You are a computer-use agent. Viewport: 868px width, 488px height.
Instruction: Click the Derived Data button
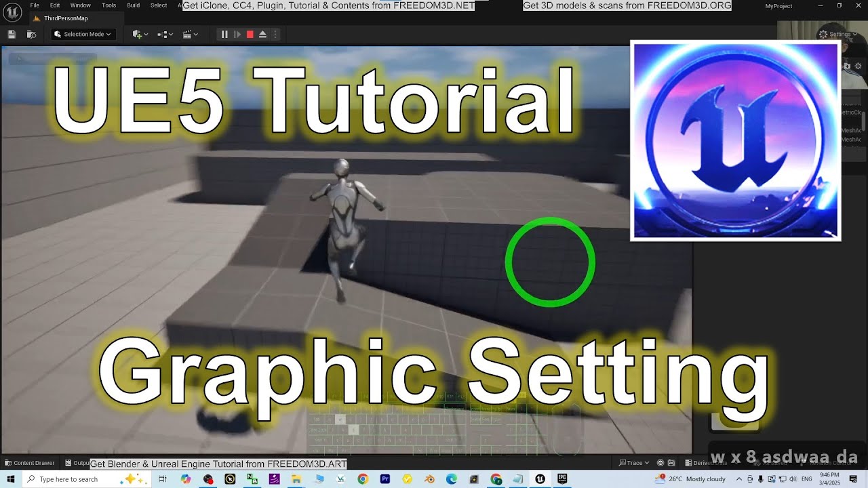pyautogui.click(x=707, y=463)
